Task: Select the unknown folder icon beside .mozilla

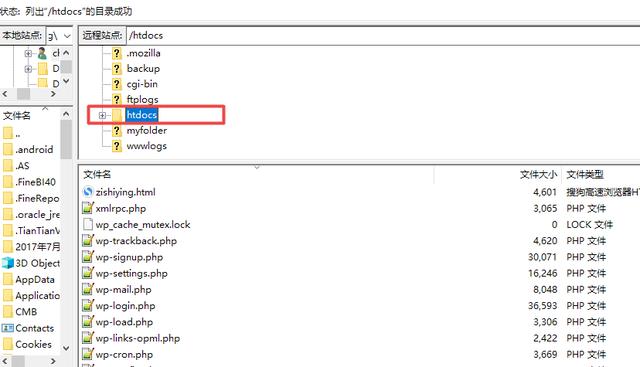Action: (x=117, y=53)
